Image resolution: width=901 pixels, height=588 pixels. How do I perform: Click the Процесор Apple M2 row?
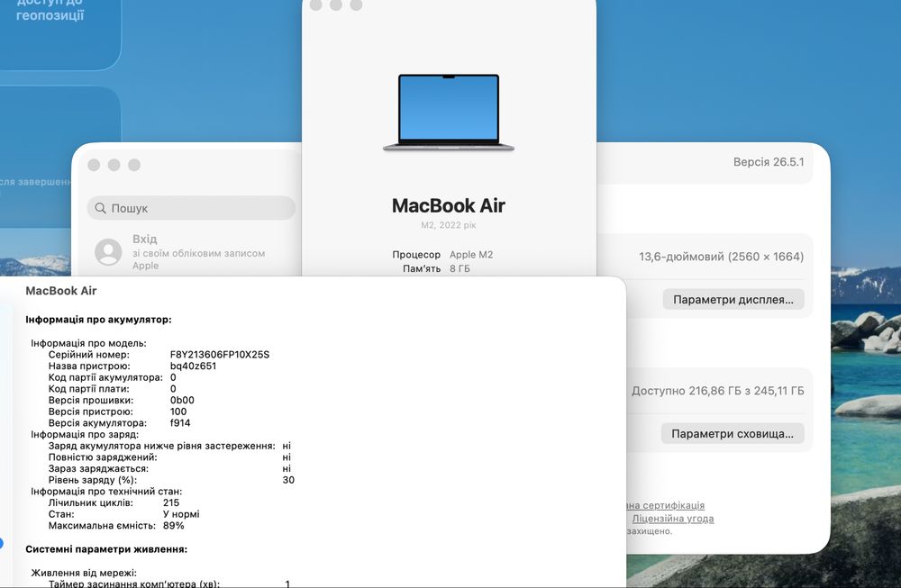pos(442,254)
